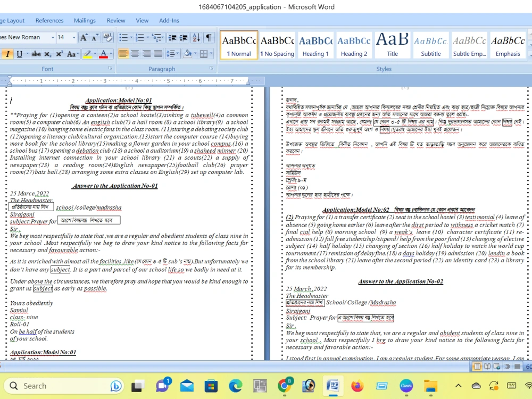
Task: Sort the selection alphabetically
Action: pyautogui.click(x=196, y=37)
